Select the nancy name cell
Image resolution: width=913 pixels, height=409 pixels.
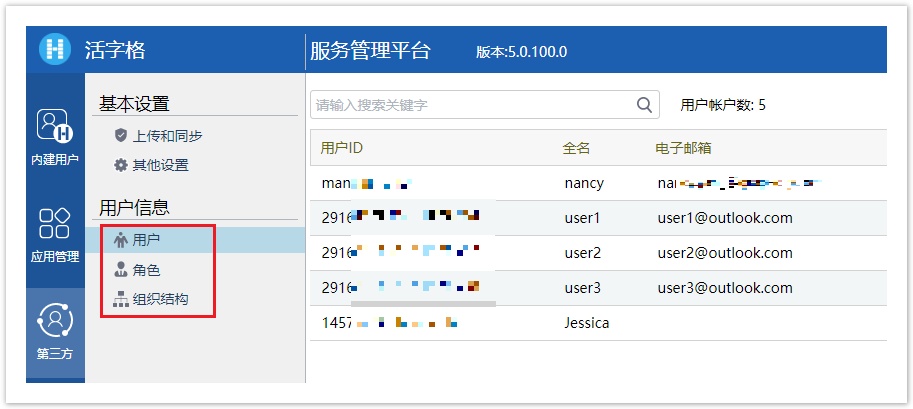point(584,184)
